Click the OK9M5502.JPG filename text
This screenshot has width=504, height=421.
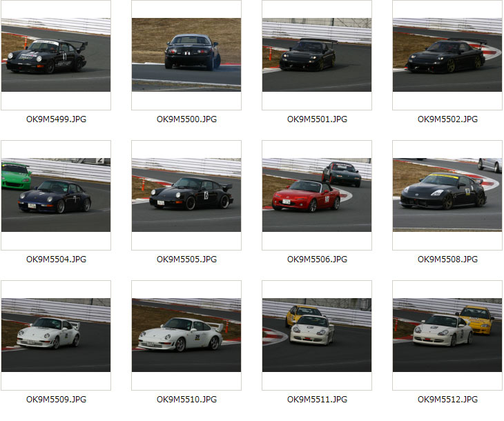tap(448, 119)
